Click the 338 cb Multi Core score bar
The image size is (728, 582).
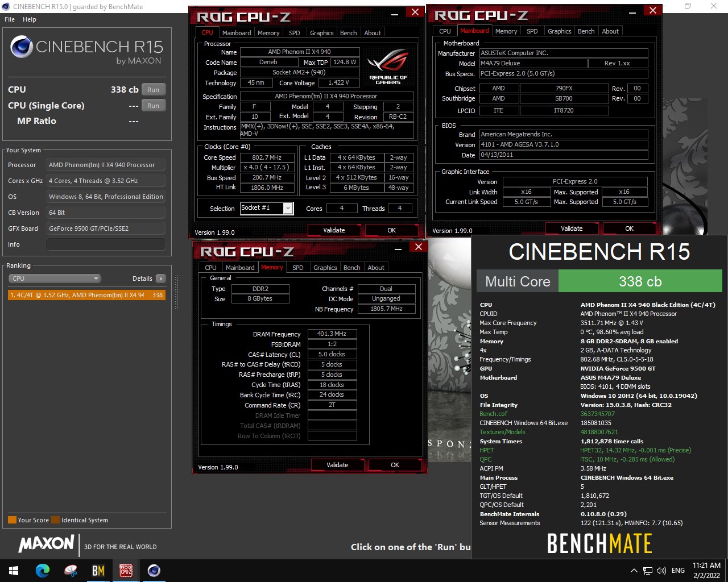point(640,281)
